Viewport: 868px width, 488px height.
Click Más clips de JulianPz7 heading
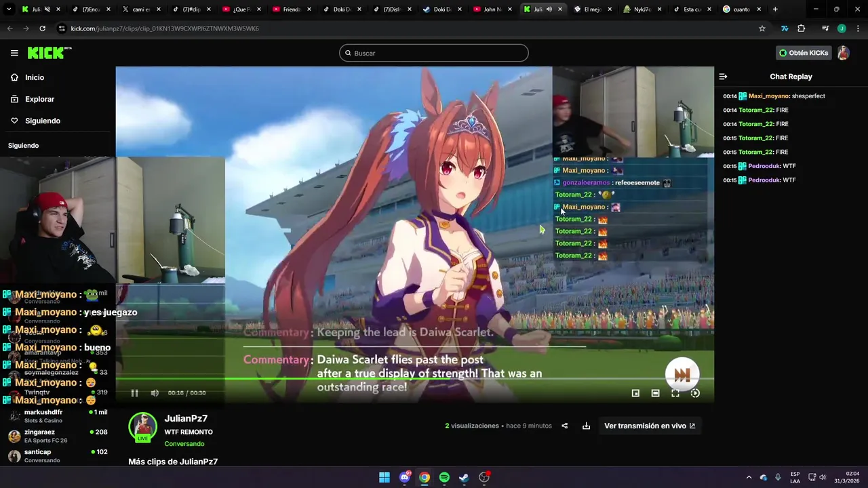point(173,462)
